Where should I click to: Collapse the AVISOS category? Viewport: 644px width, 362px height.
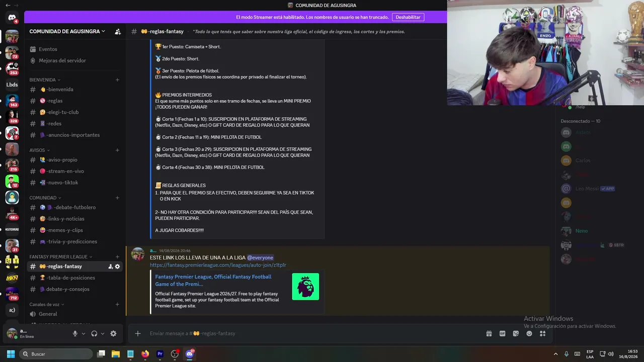(x=39, y=150)
